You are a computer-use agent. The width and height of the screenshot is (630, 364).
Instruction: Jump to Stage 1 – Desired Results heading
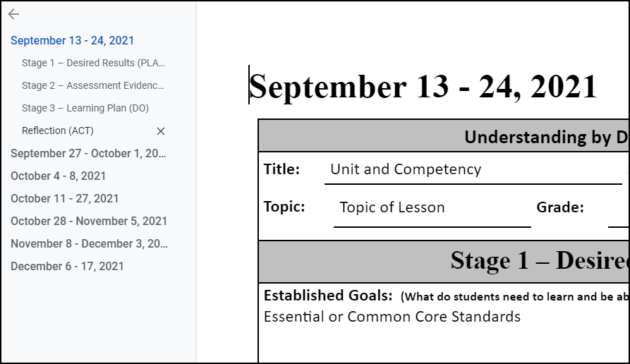(93, 63)
